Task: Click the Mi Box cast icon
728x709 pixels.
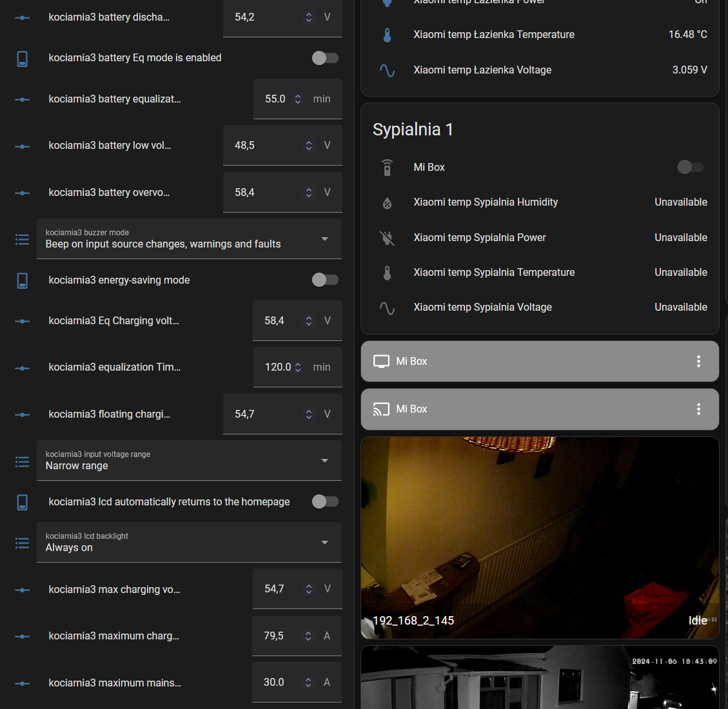Action: click(382, 409)
